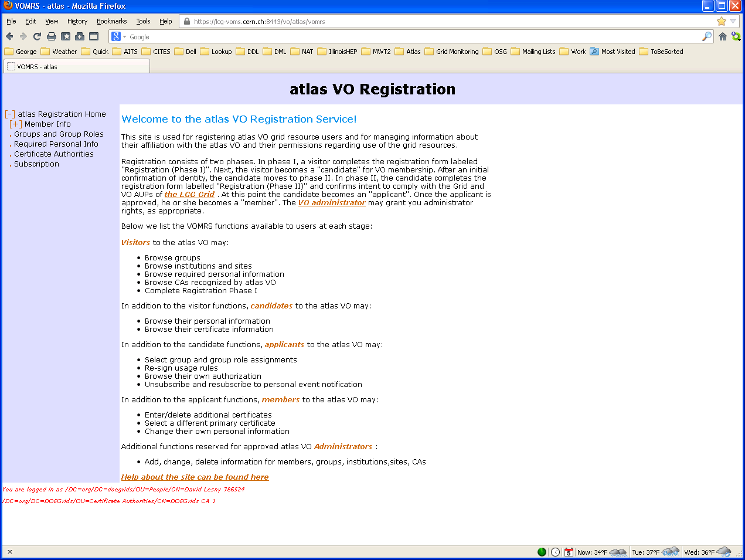The width and height of the screenshot is (745, 560).
Task: Select the VOMRS - atlas tab
Action: click(76, 66)
